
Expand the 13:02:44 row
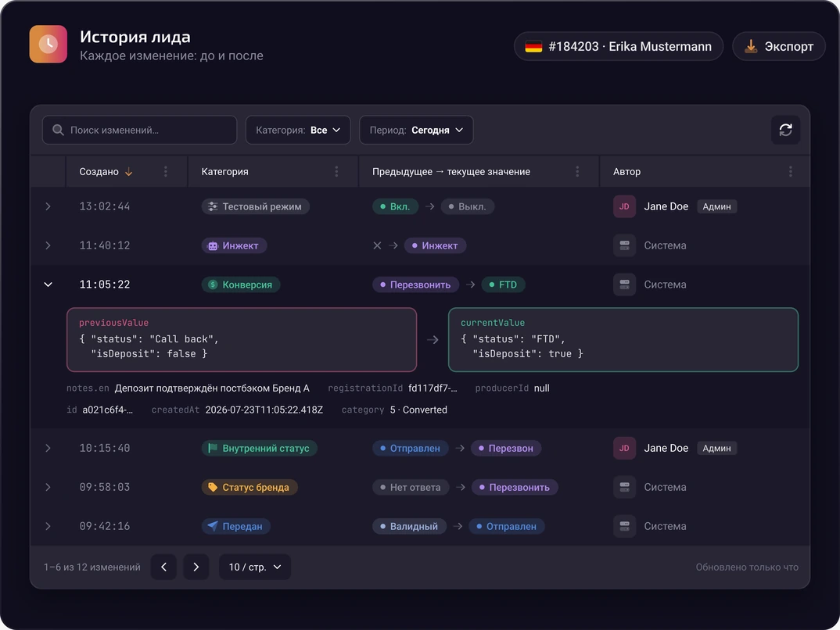[48, 206]
